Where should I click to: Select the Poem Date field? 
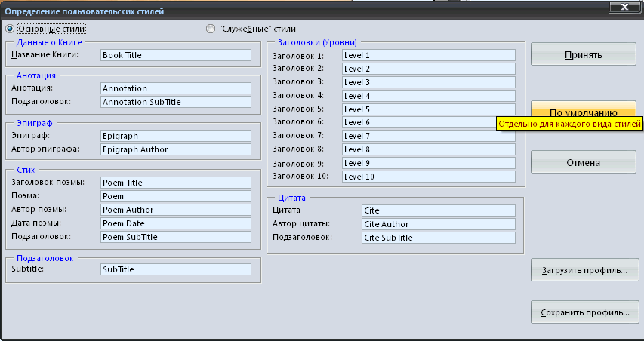(x=176, y=223)
